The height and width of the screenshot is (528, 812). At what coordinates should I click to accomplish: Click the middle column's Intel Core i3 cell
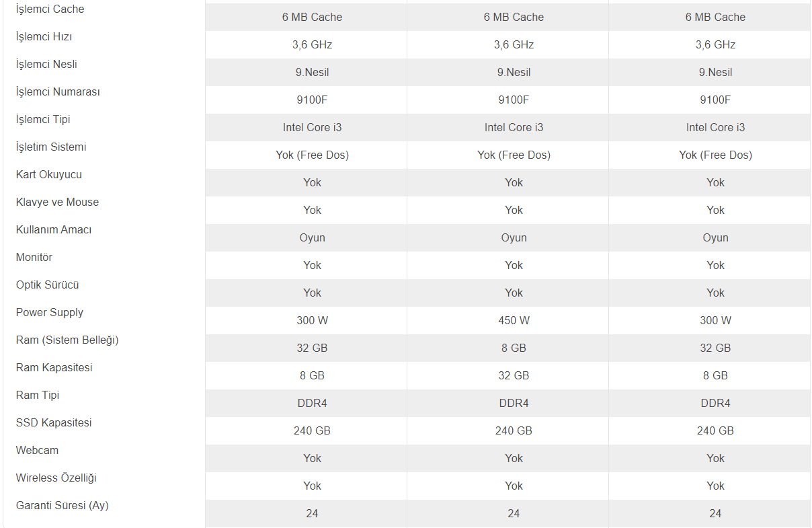[514, 128]
